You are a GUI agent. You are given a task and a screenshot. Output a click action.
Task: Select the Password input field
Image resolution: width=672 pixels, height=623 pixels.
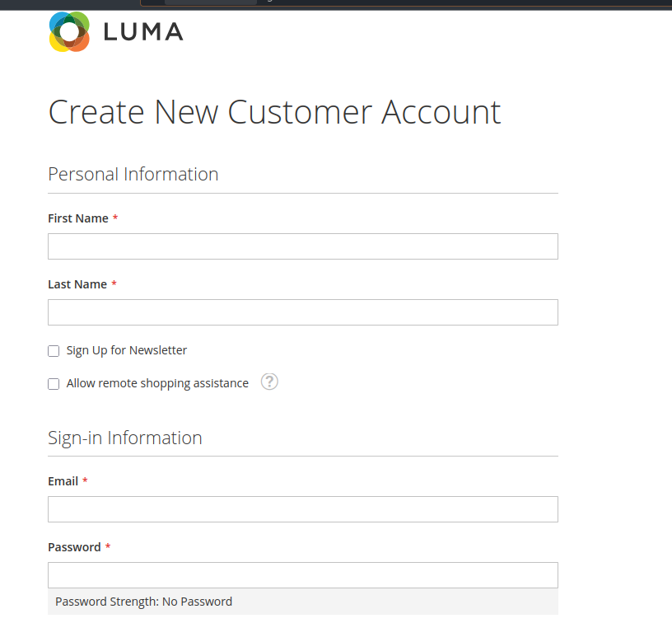[x=303, y=575]
